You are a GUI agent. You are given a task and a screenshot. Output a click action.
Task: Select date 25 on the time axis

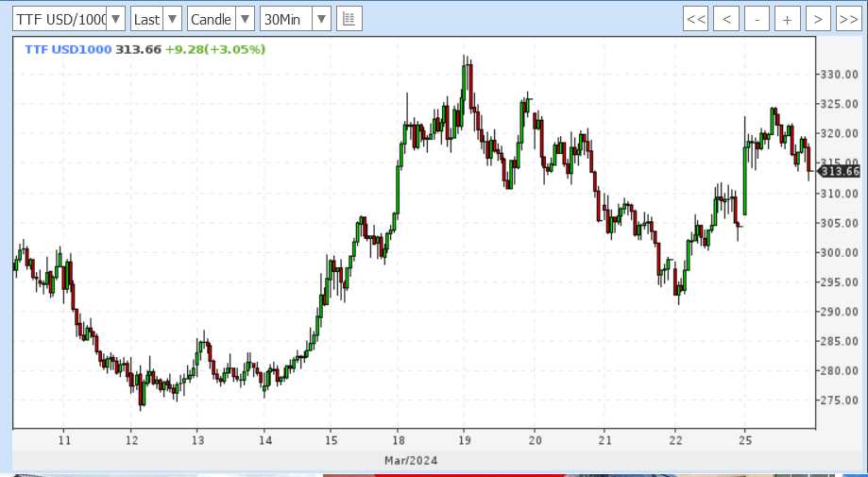[x=744, y=440]
